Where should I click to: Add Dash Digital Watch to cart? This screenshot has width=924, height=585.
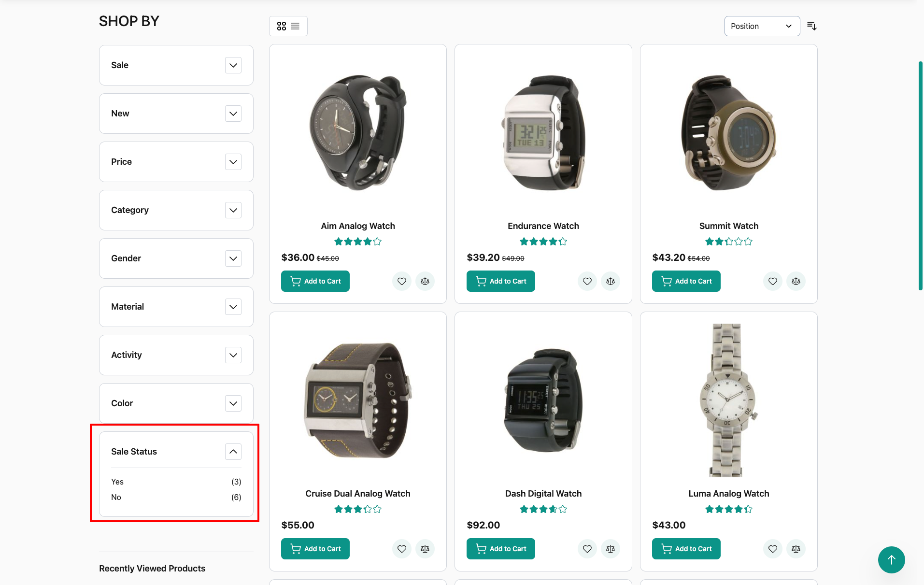[x=500, y=549]
